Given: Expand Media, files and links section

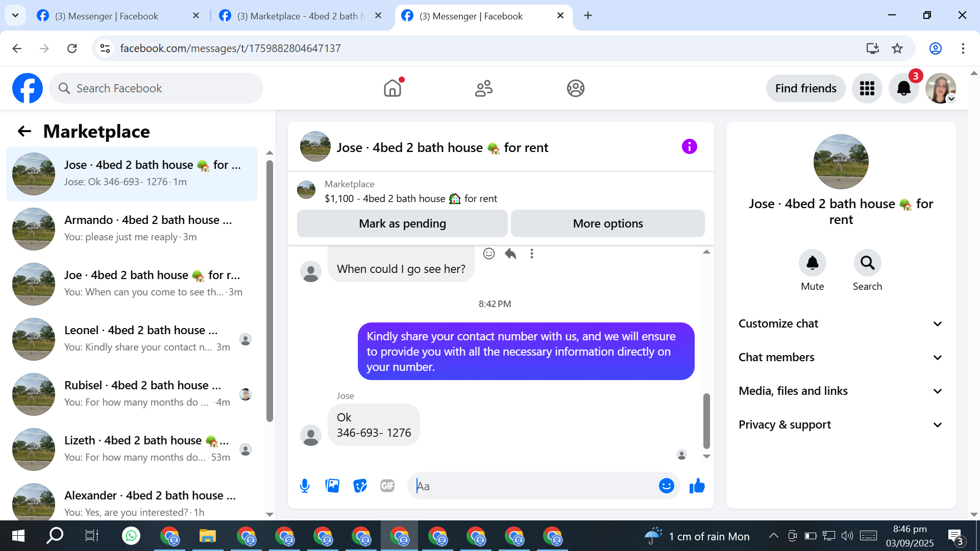Looking at the screenshot, I should coord(841,391).
